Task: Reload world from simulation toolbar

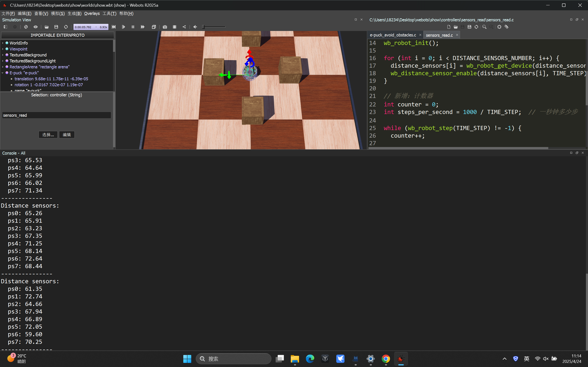Action: click(66, 27)
